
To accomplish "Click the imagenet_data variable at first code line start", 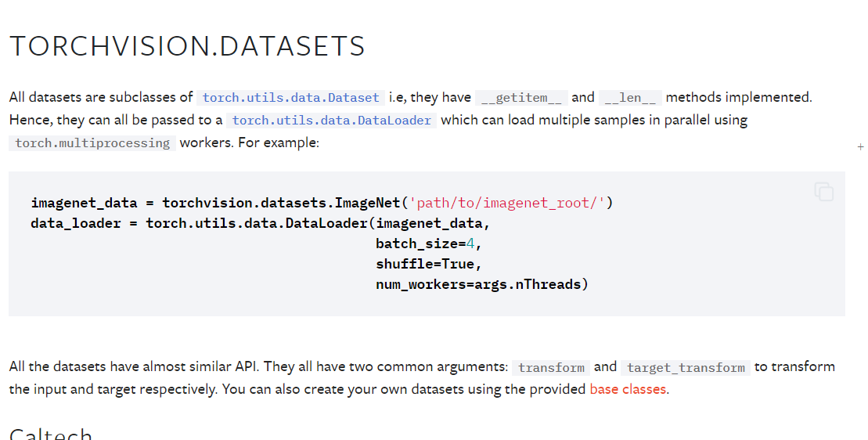I will coord(84,204).
